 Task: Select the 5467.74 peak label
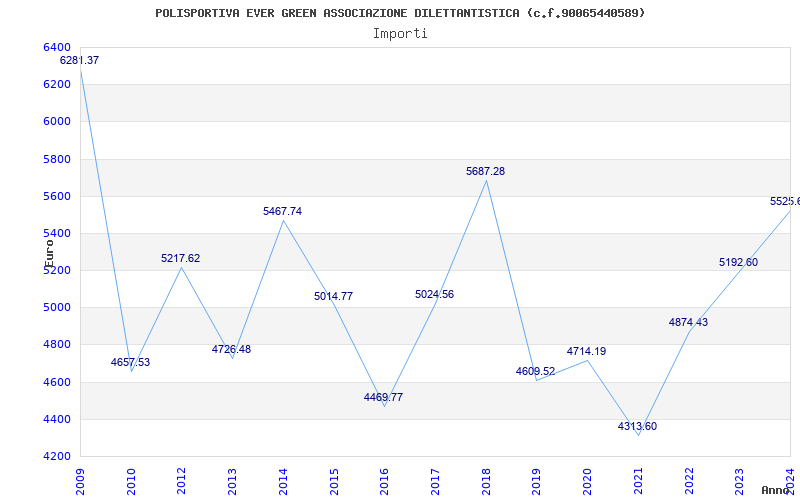[x=283, y=211]
